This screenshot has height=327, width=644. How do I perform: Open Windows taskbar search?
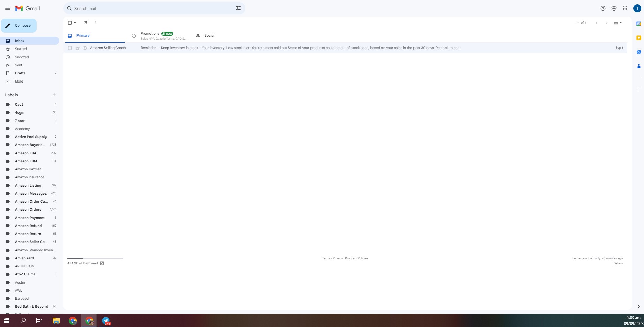pos(23,321)
